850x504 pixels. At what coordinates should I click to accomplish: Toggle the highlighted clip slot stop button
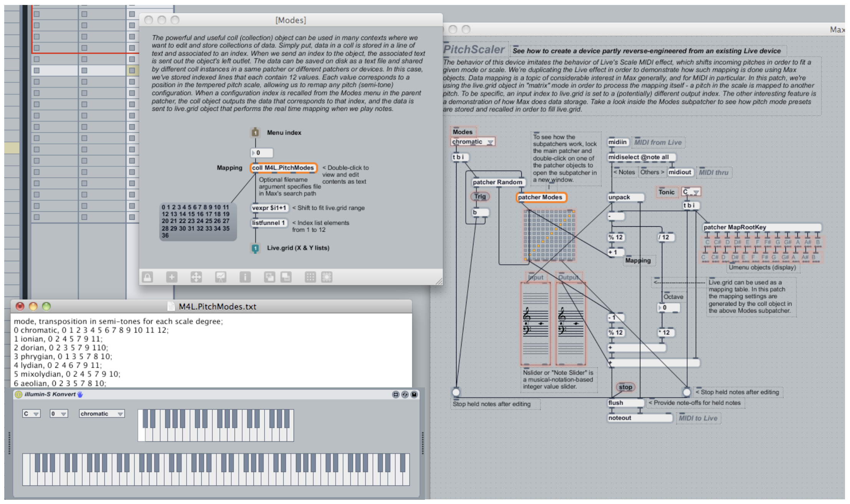tap(132, 71)
